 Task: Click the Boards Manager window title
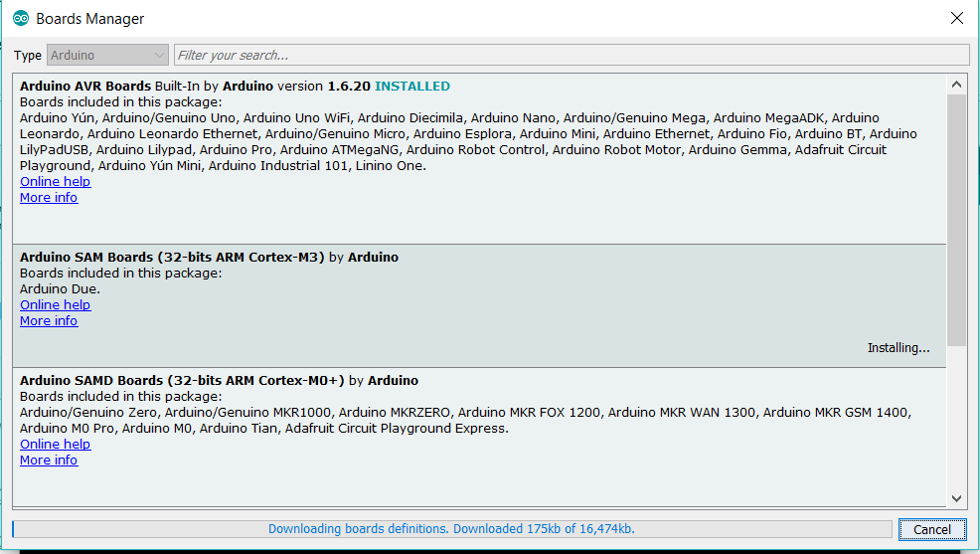coord(90,19)
